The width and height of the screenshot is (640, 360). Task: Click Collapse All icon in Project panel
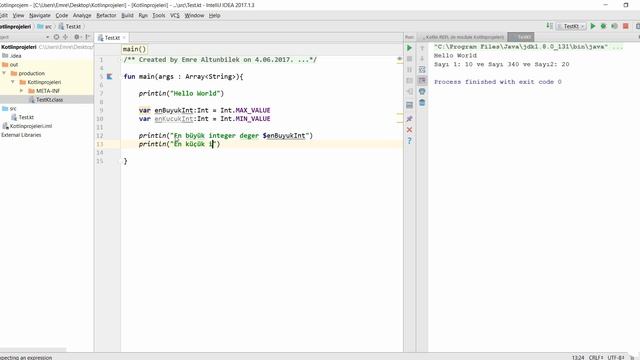click(x=65, y=37)
